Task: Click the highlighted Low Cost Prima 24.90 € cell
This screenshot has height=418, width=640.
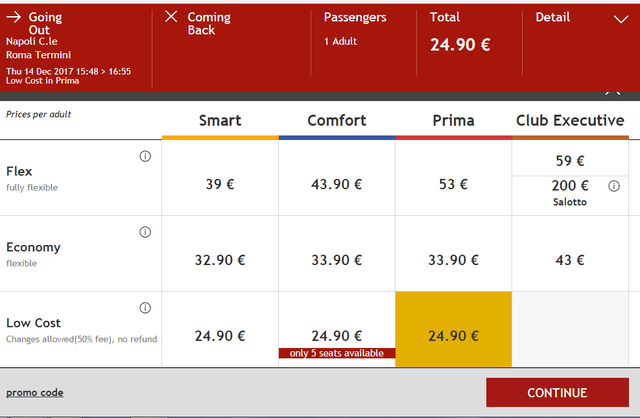Action: (453, 329)
